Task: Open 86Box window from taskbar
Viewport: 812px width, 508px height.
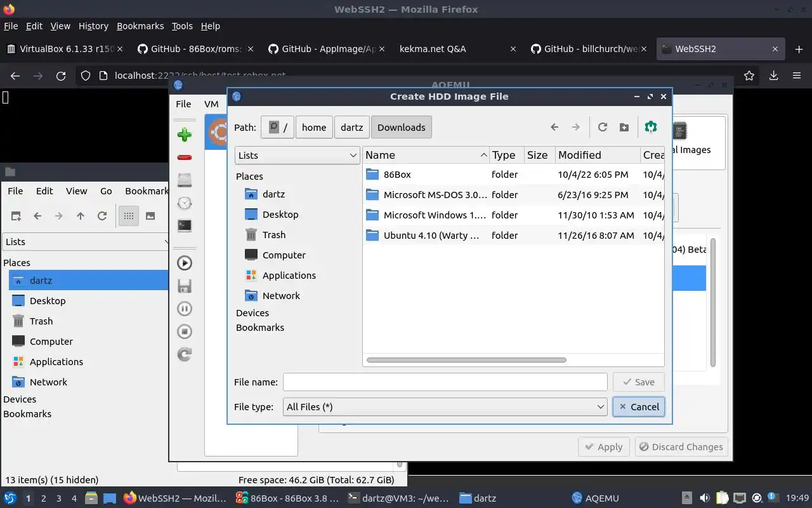Action: point(287,498)
